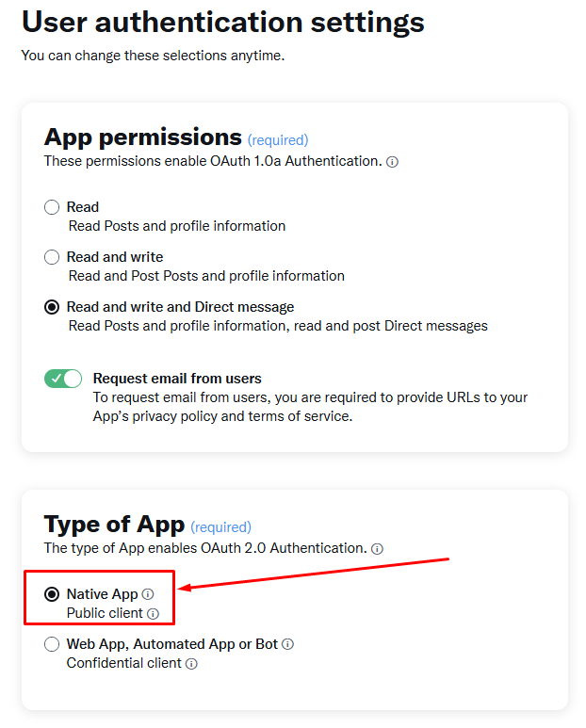The height and width of the screenshot is (728, 586).
Task: Click info icon after Web App, Automated App or Bot
Action: click(x=288, y=644)
